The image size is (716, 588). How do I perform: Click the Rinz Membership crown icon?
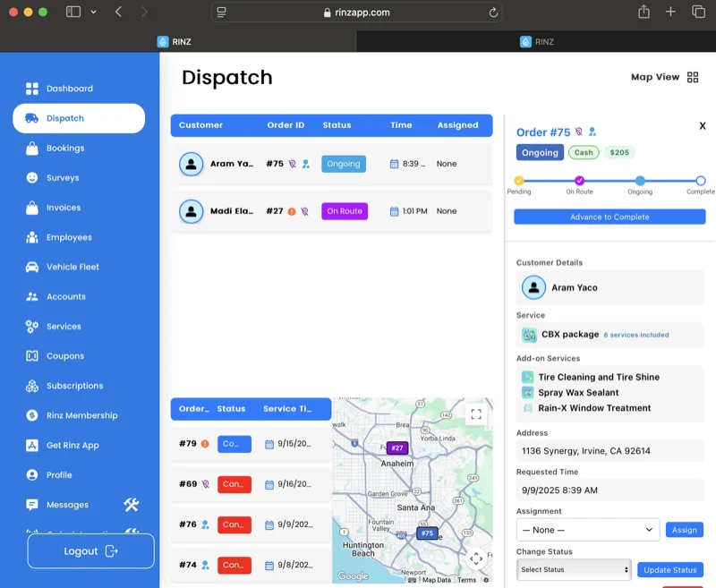coord(32,415)
